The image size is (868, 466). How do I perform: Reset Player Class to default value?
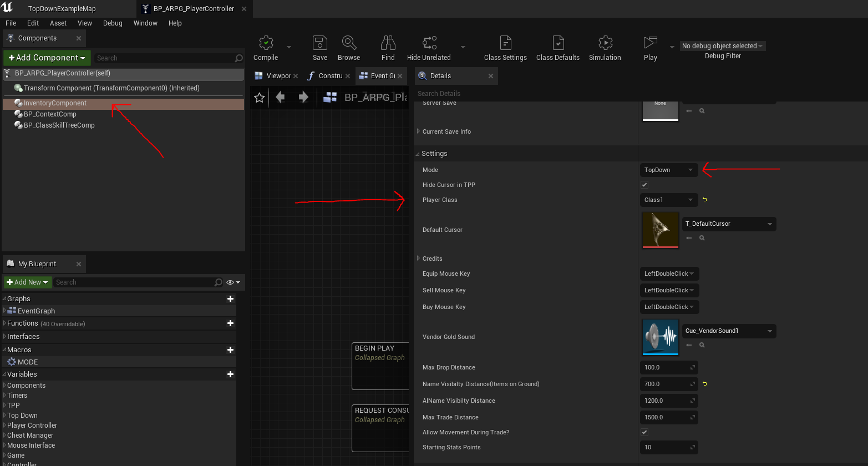[x=705, y=200]
